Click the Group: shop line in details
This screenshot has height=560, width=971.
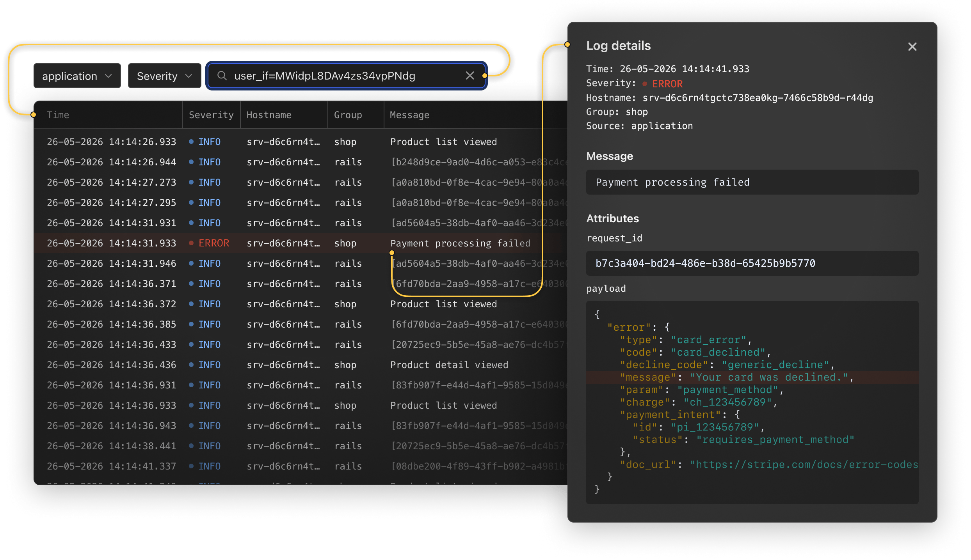pyautogui.click(x=617, y=112)
